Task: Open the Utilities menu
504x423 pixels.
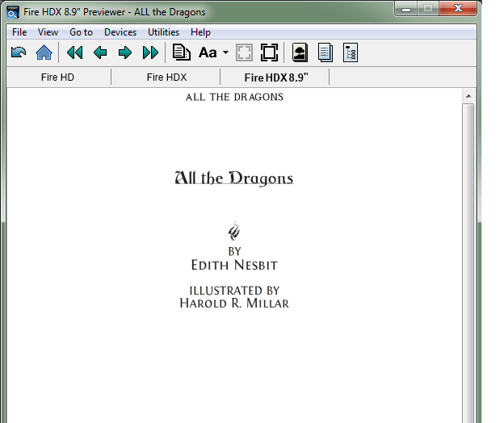Action: (163, 32)
